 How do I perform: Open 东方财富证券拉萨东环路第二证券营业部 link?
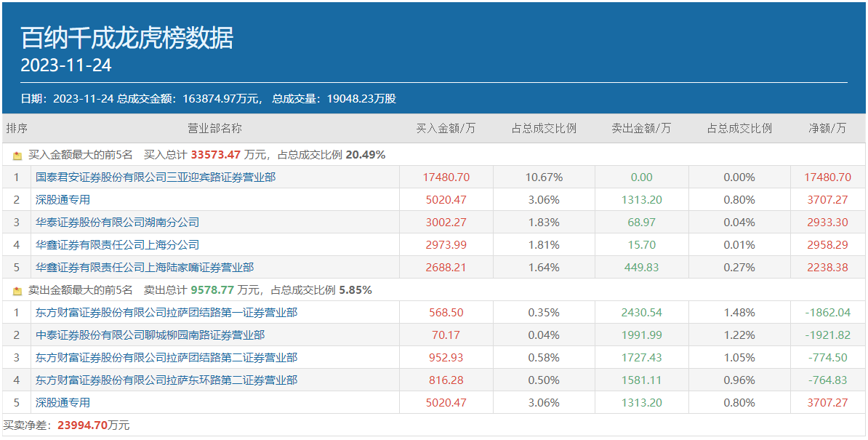[x=166, y=380]
